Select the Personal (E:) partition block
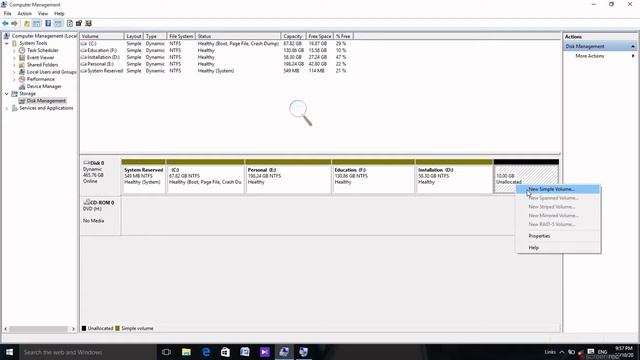640x360 pixels. (x=288, y=176)
